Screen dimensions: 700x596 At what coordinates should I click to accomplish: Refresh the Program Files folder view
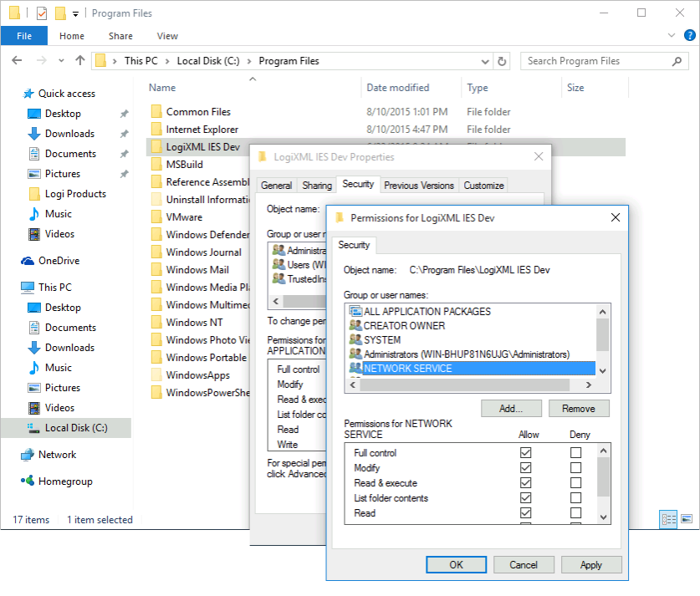tap(502, 61)
